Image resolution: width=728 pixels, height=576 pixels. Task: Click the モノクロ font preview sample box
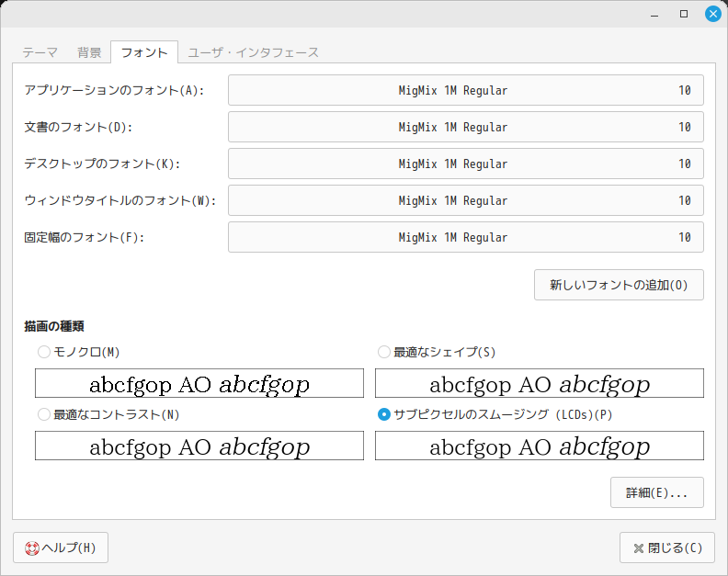tap(199, 383)
